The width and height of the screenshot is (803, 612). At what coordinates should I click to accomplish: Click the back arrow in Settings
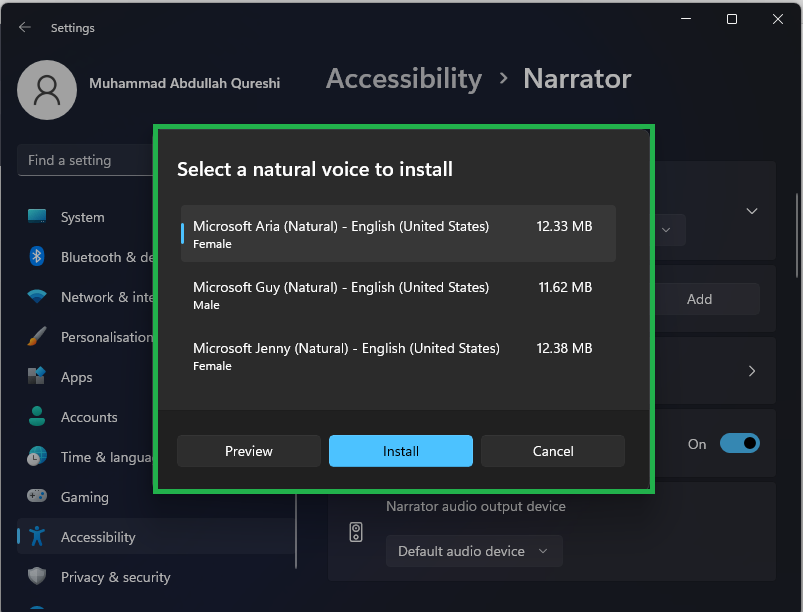pyautogui.click(x=25, y=28)
